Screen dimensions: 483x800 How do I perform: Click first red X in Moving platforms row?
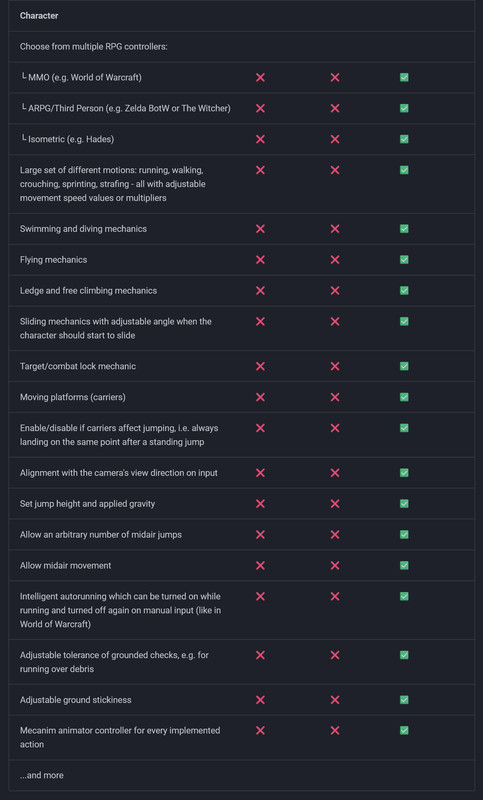click(x=260, y=397)
